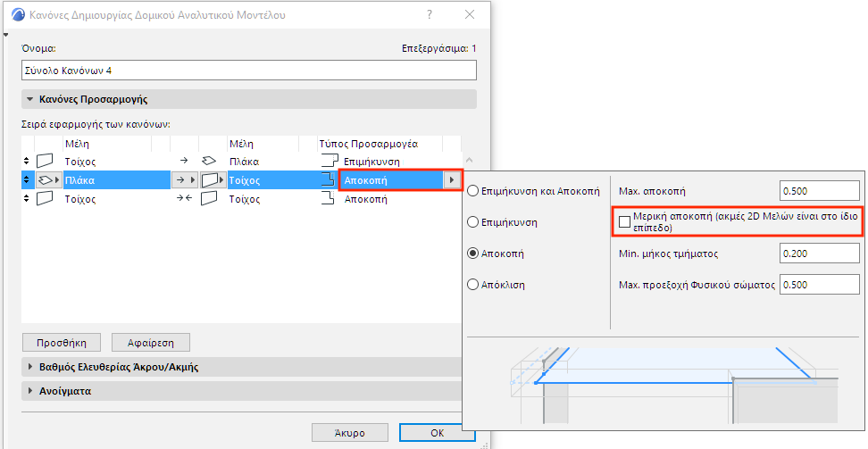Click the bidirectional arrows icon in third row
Image resolution: width=868 pixels, height=449 pixels.
pos(183,199)
